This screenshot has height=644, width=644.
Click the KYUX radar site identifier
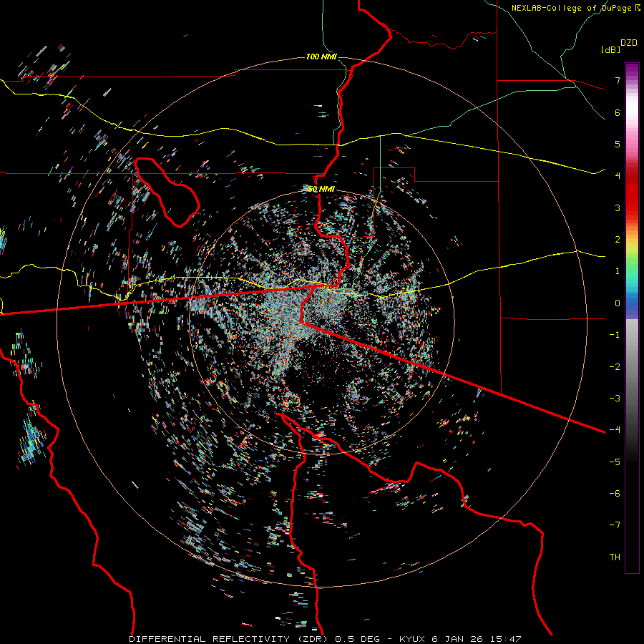pos(413,639)
